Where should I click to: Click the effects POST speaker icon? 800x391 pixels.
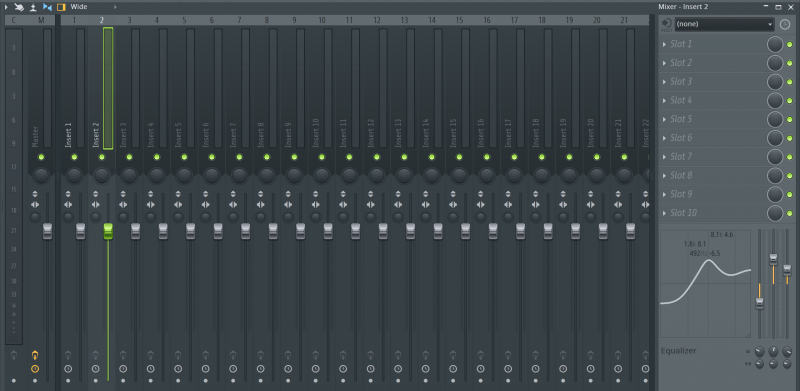[666, 24]
